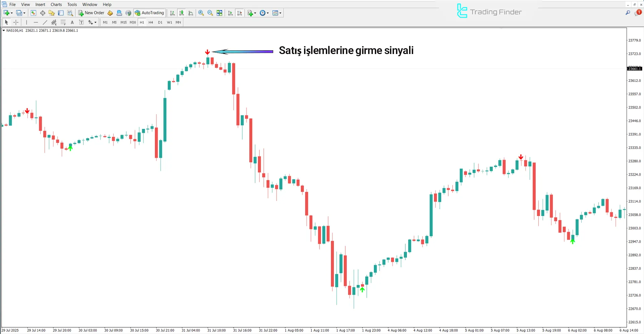Toggle AutoTrading on
644x334 pixels.
point(149,13)
